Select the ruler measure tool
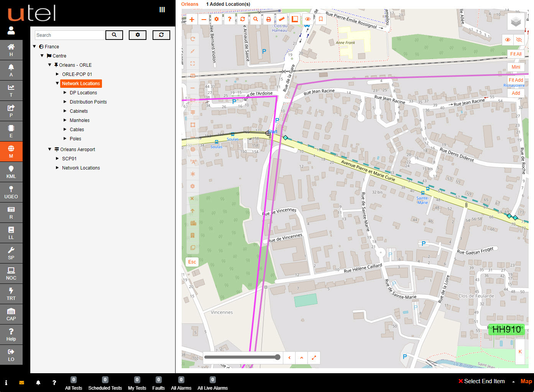 (282, 19)
